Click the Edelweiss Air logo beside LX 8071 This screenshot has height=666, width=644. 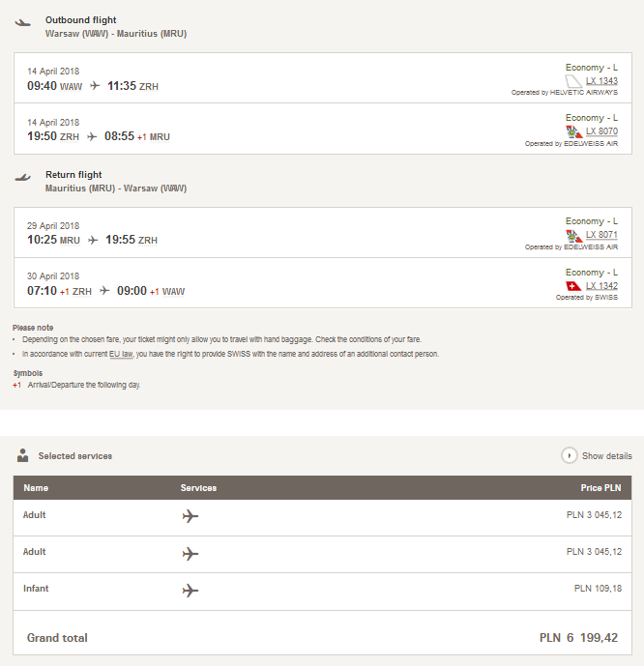574,235
